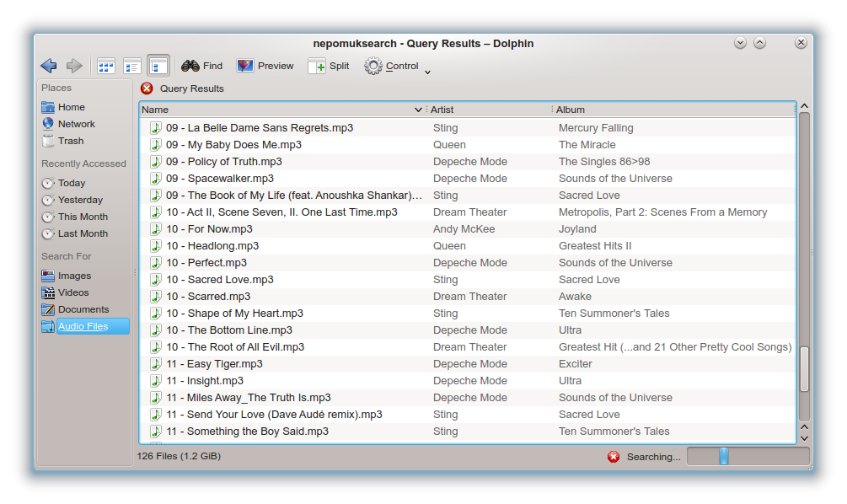Select 11 - Insight.mp3
Viewport: 847px width, 504px height.
click(x=205, y=380)
